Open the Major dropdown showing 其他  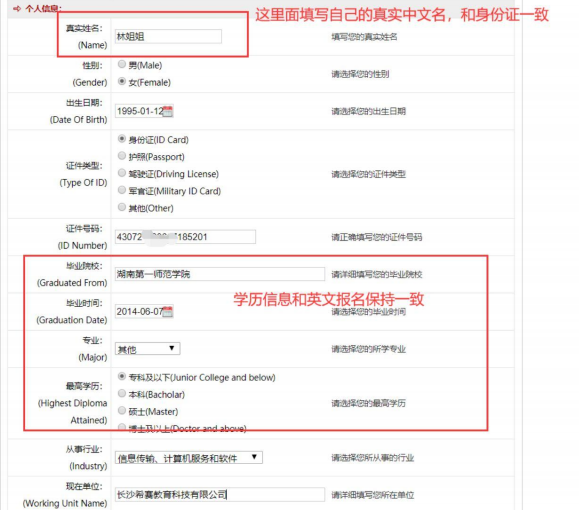pyautogui.click(x=147, y=349)
